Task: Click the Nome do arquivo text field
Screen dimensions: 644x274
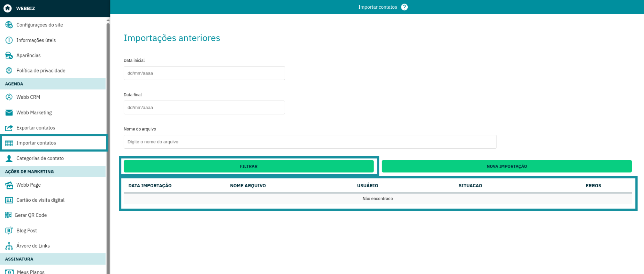Action: pos(310,142)
